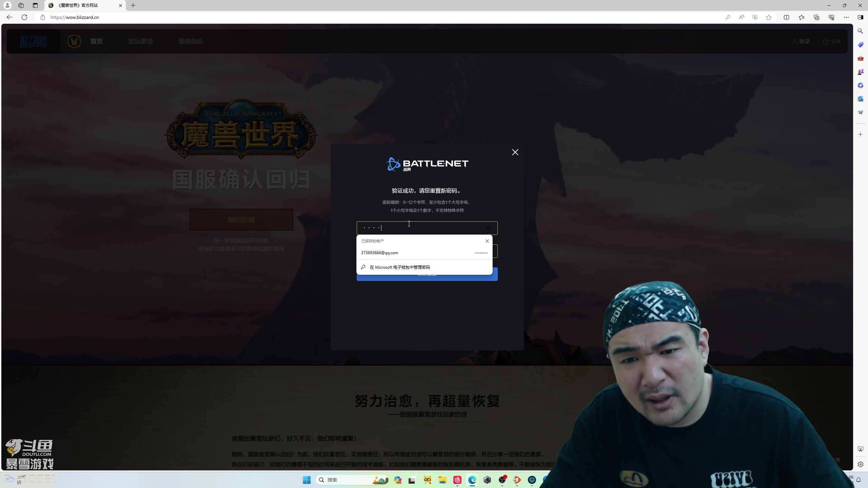Viewport: 868px width, 488px height.
Task: Click the 预约游戏 reservation button
Action: [x=241, y=220]
